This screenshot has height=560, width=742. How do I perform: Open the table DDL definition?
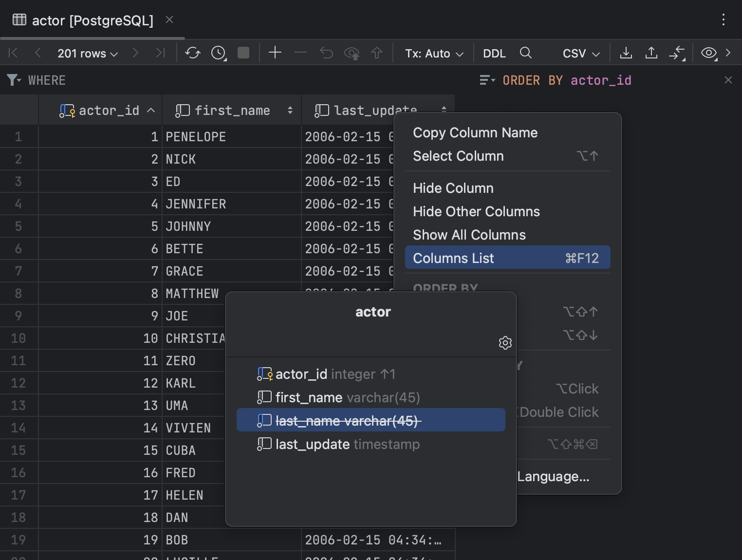pos(494,53)
